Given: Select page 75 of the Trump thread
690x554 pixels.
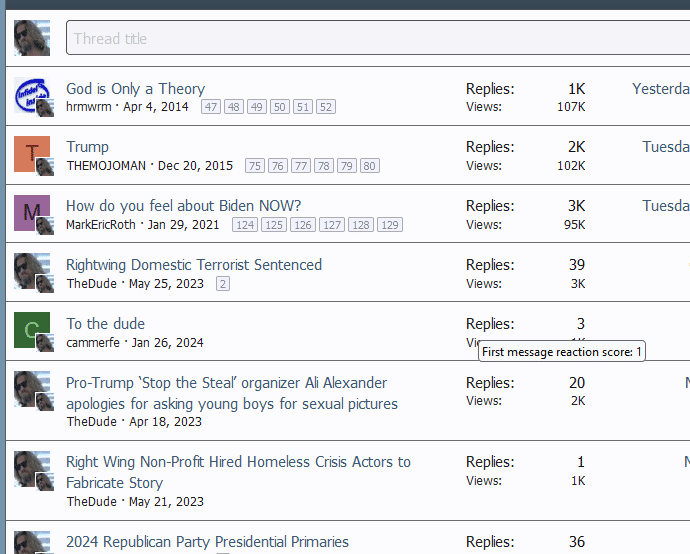Looking at the screenshot, I should [254, 166].
